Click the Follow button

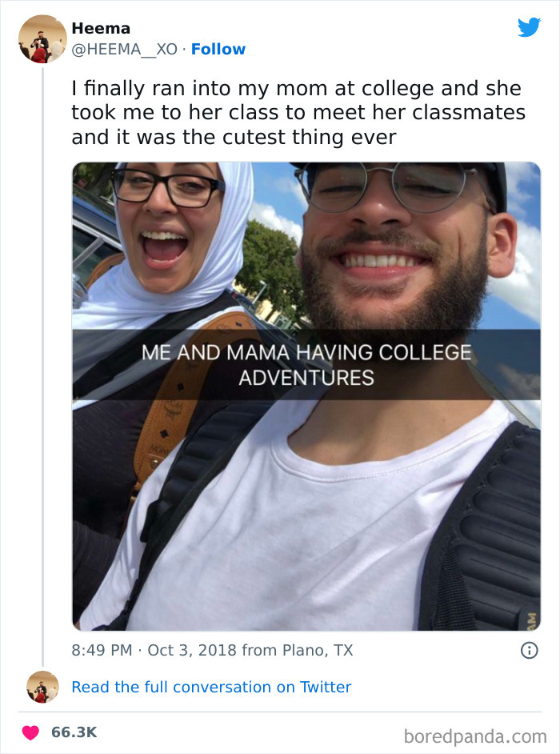coord(219,50)
